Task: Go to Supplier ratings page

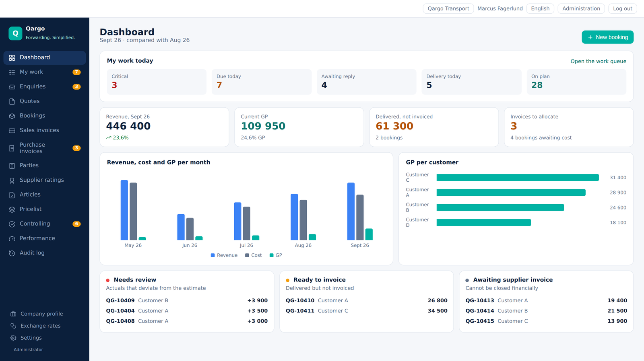Action: tap(45, 180)
